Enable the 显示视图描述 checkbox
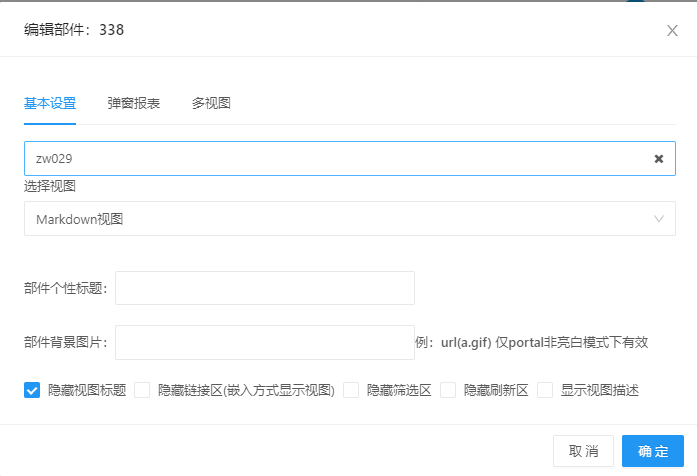 coord(545,390)
